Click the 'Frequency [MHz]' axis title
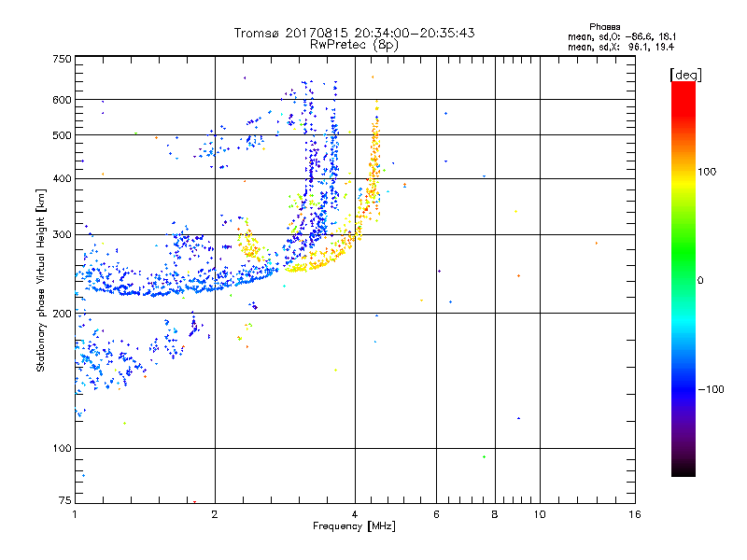 (354, 526)
